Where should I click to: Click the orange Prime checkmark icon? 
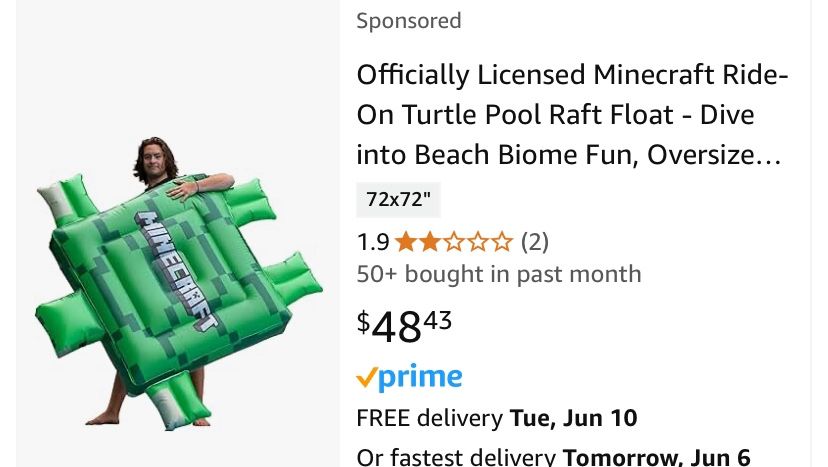pos(367,378)
